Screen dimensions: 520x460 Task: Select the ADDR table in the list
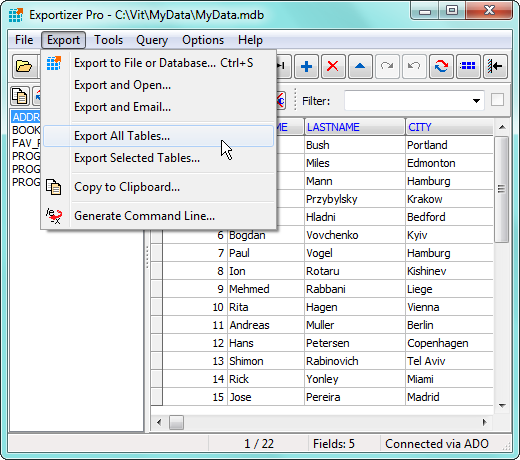coord(26,117)
